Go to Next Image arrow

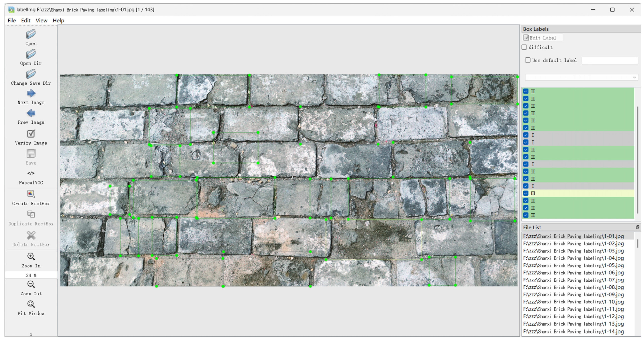click(31, 94)
